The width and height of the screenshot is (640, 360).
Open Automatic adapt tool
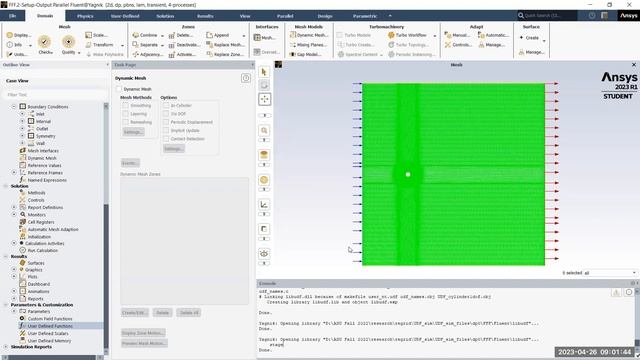coord(494,35)
